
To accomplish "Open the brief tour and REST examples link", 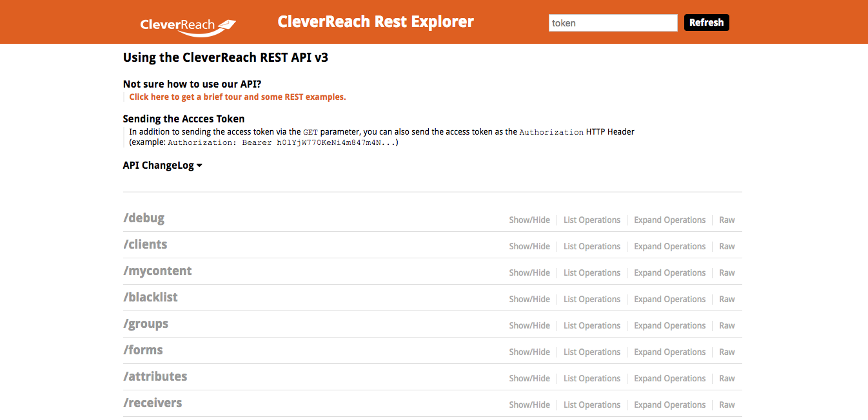I will [237, 97].
